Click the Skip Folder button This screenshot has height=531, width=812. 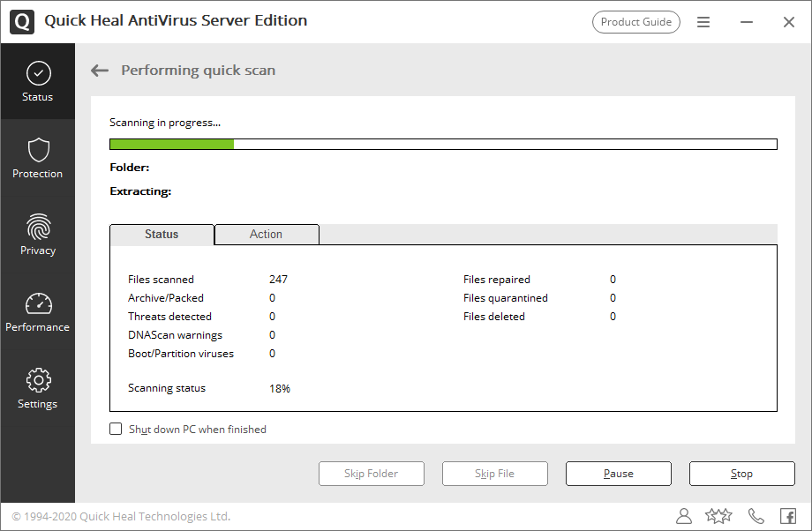(372, 474)
